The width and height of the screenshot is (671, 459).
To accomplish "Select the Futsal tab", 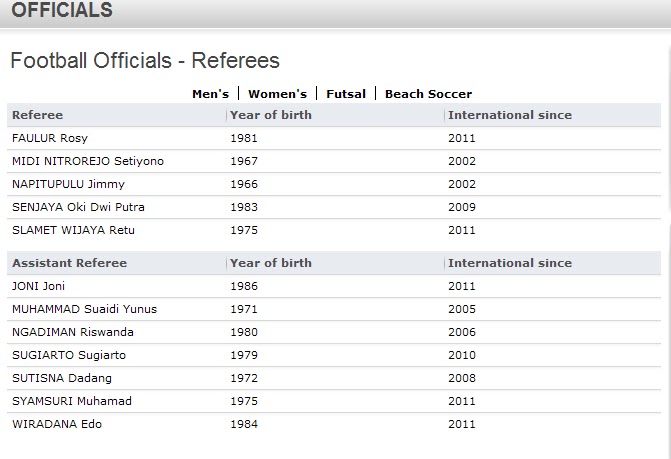I will tap(346, 94).
